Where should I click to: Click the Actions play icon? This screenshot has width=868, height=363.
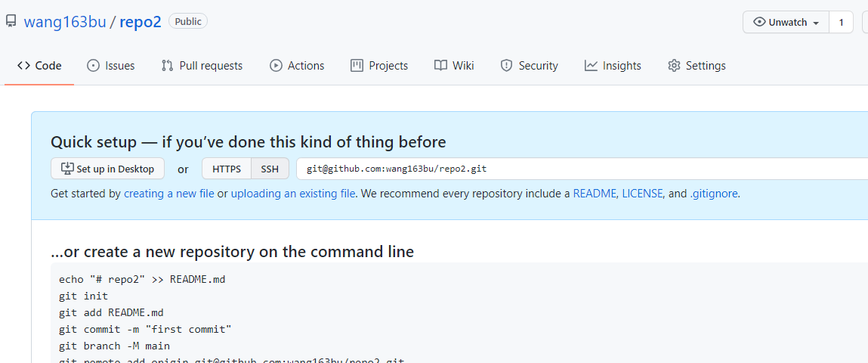[x=276, y=66]
